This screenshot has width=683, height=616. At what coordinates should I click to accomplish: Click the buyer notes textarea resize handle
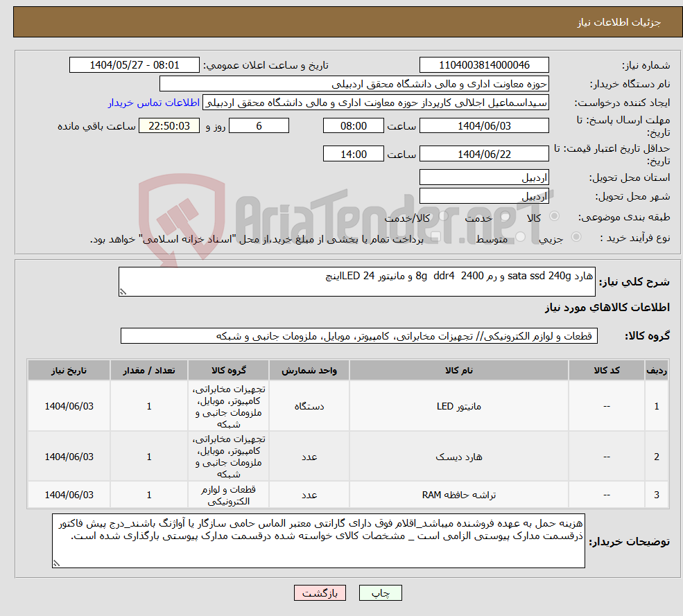pyautogui.click(x=56, y=563)
